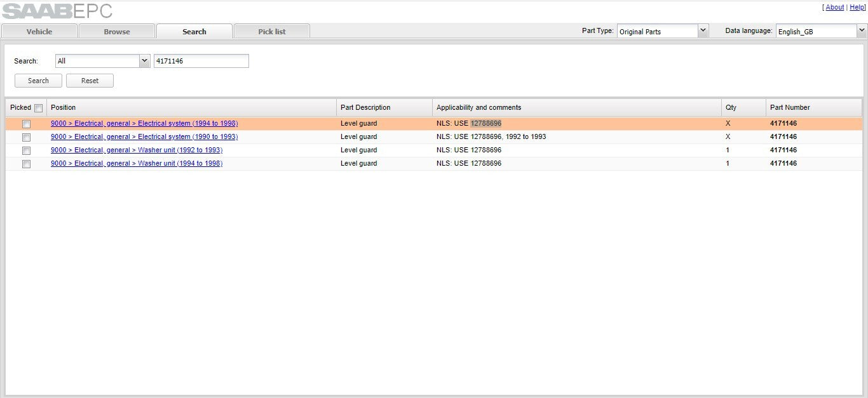Screen dimensions: 868x398
Task: Switch to the Vehicle tab
Action: 39,31
